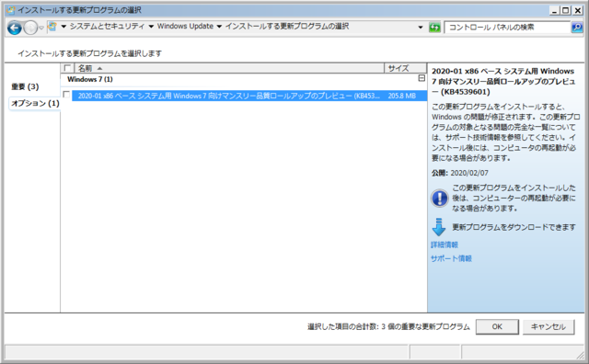Go to システムとセキュリティ breadcrumb
This screenshot has width=589, height=364.
[107, 27]
